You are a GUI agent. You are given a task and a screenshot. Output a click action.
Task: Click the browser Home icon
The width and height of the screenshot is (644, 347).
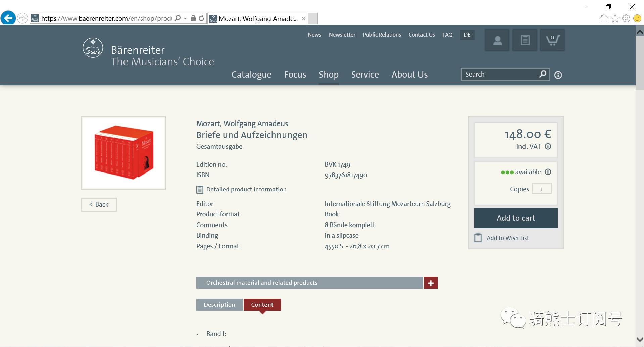pos(604,18)
